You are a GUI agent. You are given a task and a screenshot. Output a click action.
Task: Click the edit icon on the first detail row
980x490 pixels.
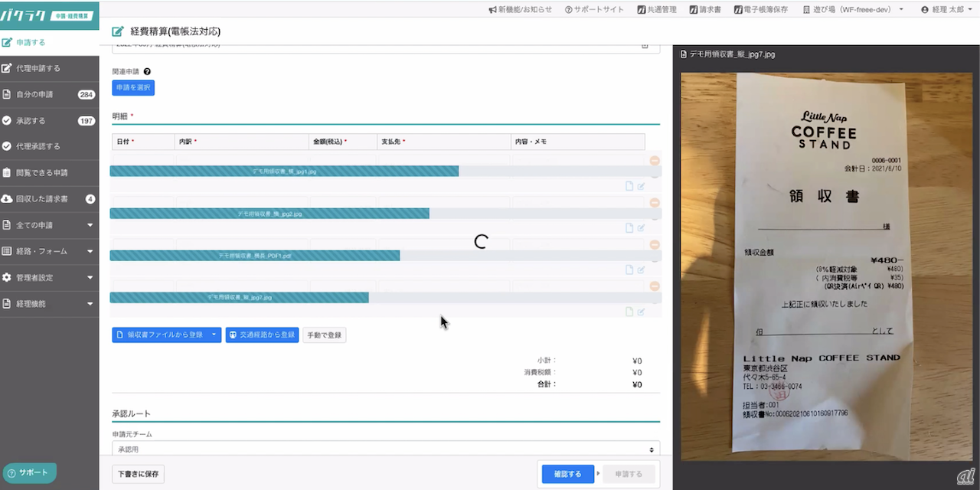(x=641, y=186)
